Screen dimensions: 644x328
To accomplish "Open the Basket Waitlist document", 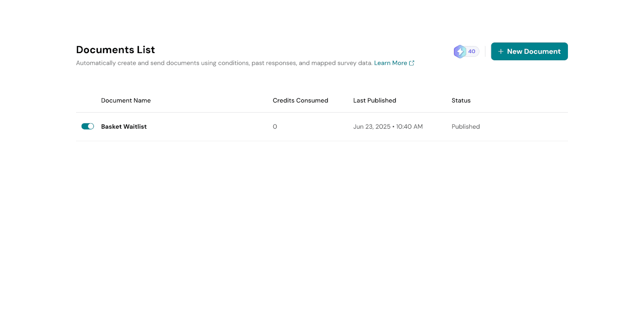I will pos(124,127).
